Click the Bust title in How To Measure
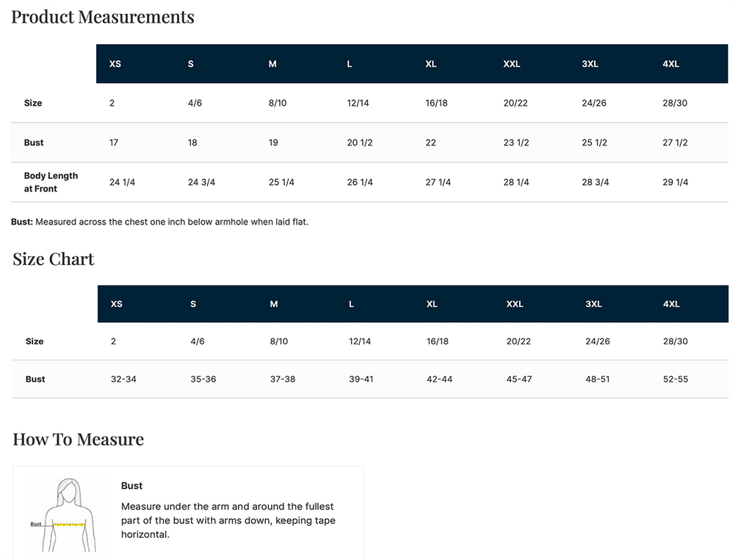The width and height of the screenshot is (752, 560). tap(132, 486)
